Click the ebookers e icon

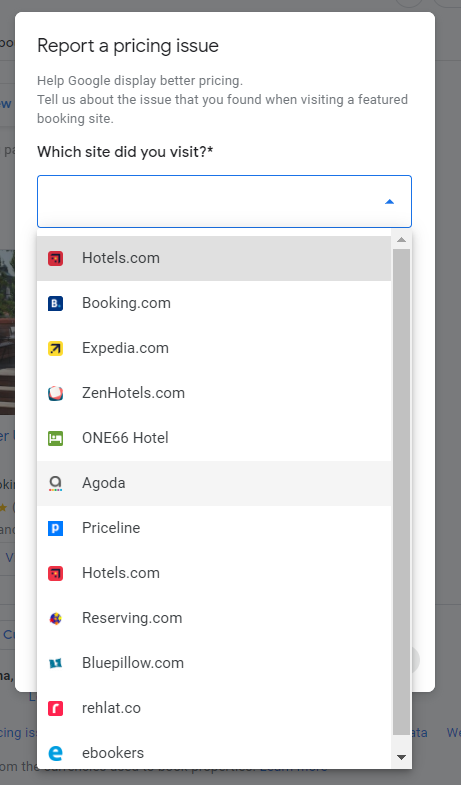tap(56, 753)
